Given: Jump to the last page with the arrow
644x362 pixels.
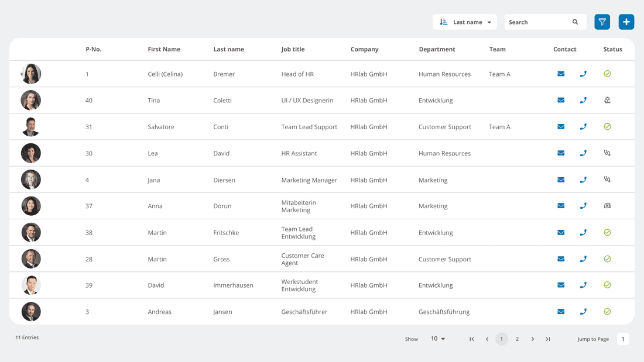Looking at the screenshot, I should [x=547, y=339].
